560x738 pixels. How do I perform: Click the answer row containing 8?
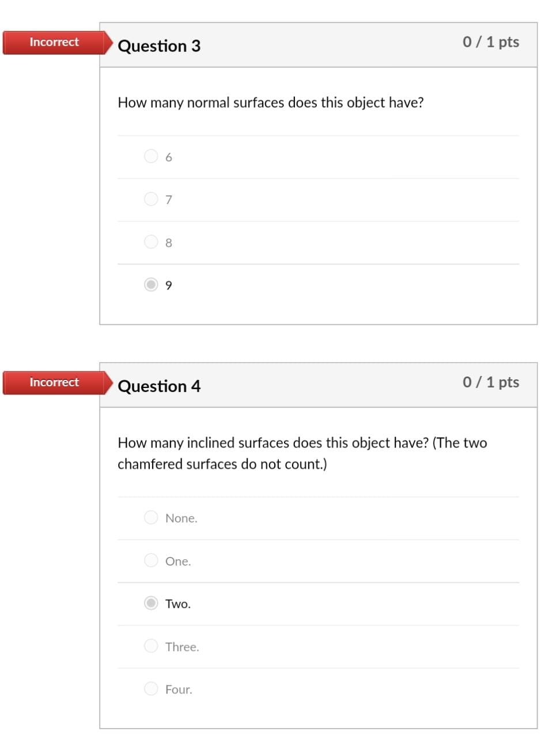pyautogui.click(x=317, y=242)
